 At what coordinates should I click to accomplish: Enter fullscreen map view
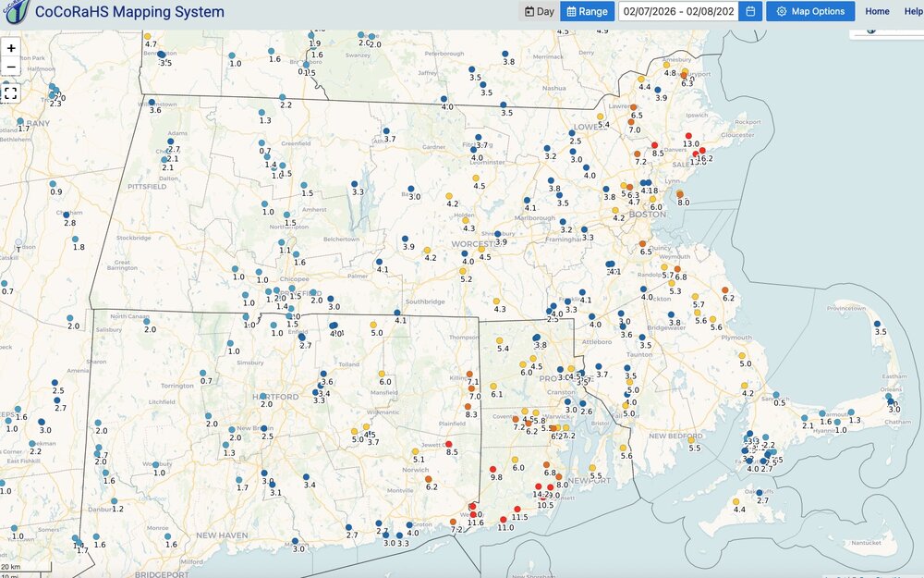tap(11, 92)
